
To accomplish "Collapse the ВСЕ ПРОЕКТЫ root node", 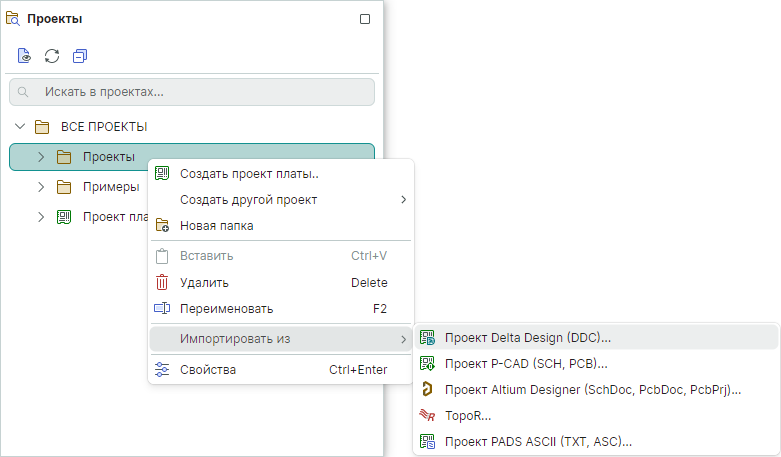I will point(19,127).
